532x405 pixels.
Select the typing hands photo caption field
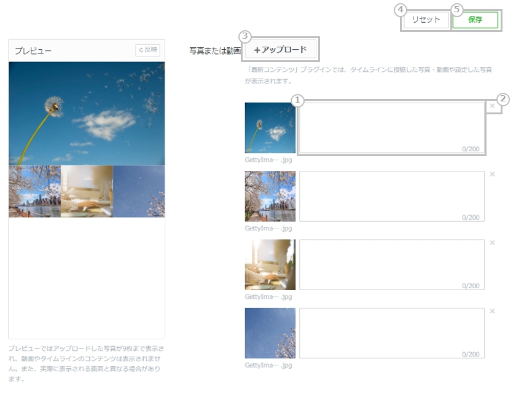tap(391, 264)
